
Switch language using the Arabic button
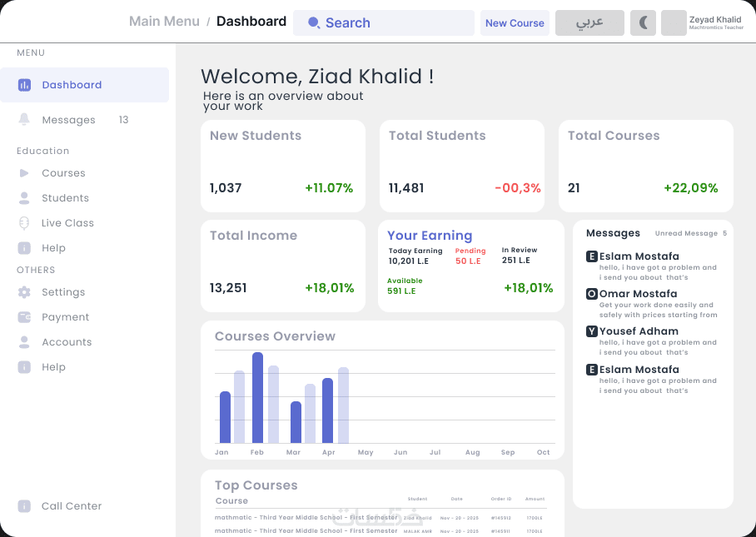589,22
